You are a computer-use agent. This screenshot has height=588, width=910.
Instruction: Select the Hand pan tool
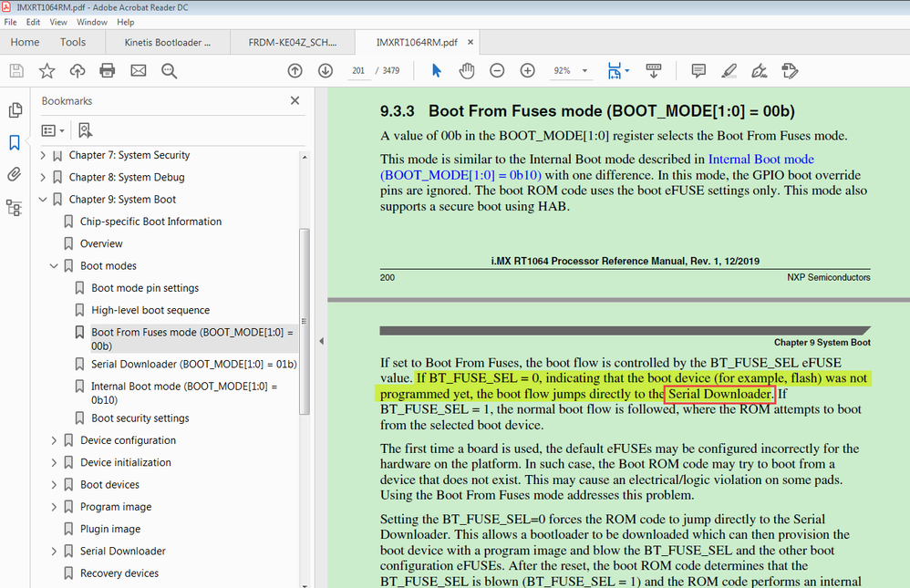tap(466, 71)
